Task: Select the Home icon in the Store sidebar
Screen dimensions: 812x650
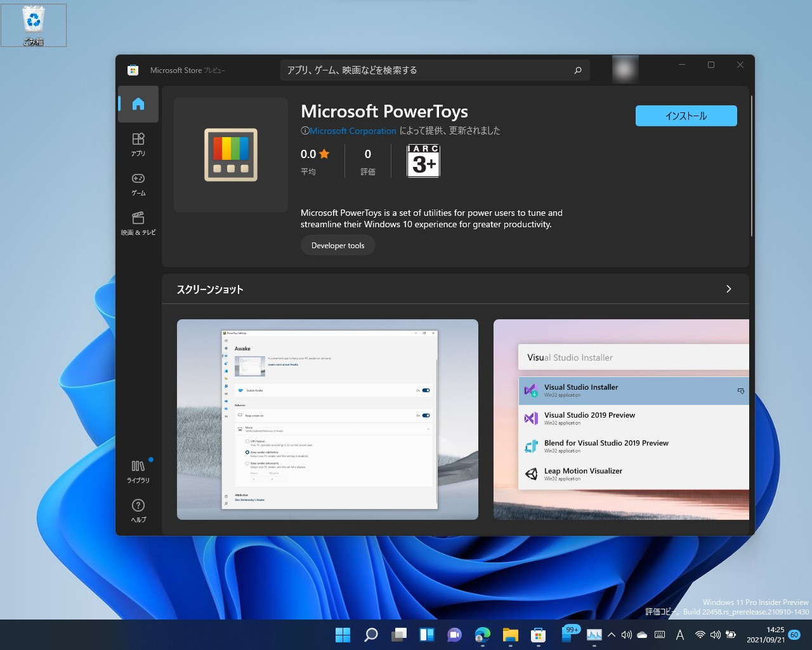Action: (138, 103)
